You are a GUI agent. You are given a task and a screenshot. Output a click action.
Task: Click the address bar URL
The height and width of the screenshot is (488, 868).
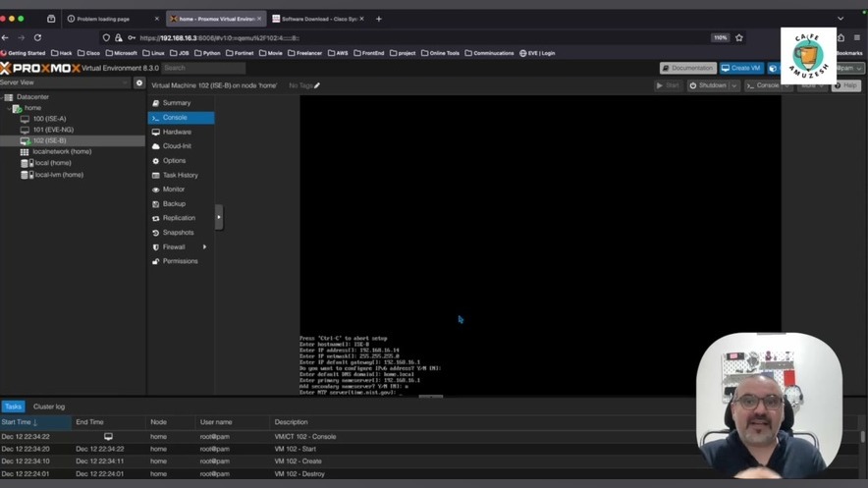219,38
